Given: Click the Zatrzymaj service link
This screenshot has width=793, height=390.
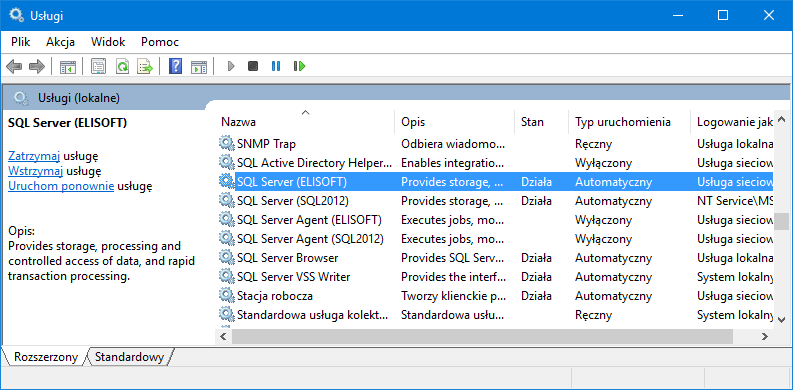Looking at the screenshot, I should (x=34, y=155).
